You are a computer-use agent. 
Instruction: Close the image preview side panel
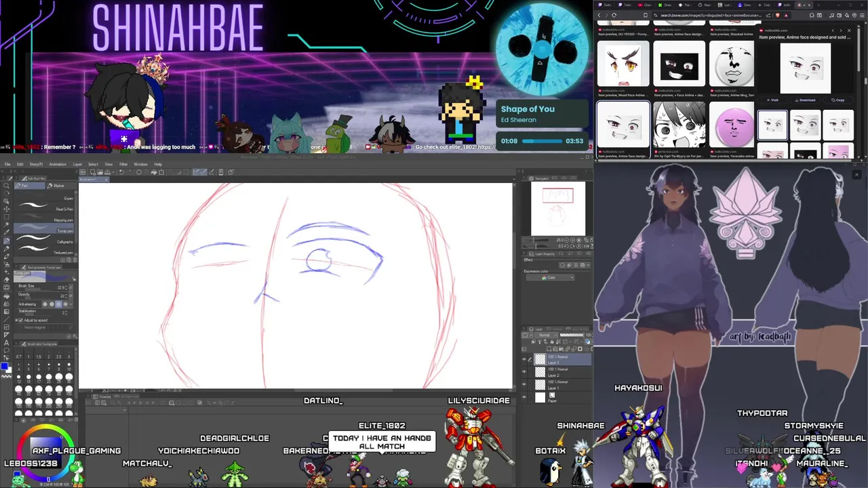849,30
